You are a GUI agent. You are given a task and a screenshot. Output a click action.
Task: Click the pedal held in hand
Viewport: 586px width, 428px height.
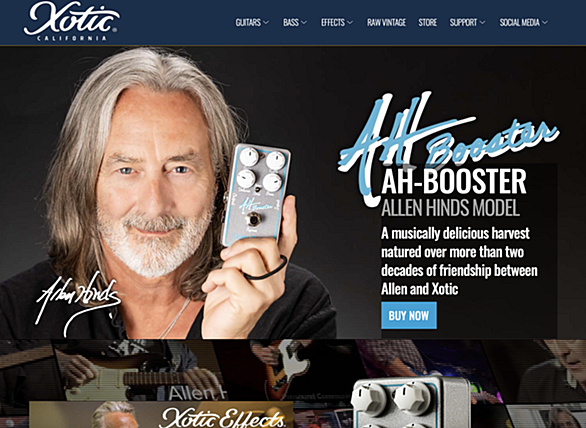point(256,196)
